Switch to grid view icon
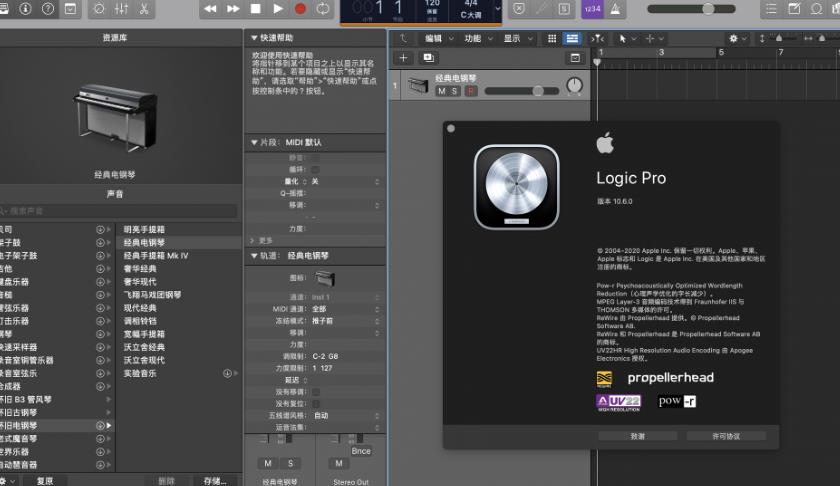This screenshot has height=486, width=840. tap(552, 39)
